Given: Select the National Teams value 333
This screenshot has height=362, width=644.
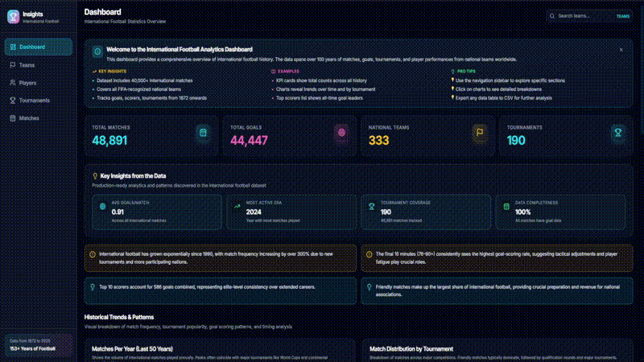Looking at the screenshot, I should coord(378,141).
